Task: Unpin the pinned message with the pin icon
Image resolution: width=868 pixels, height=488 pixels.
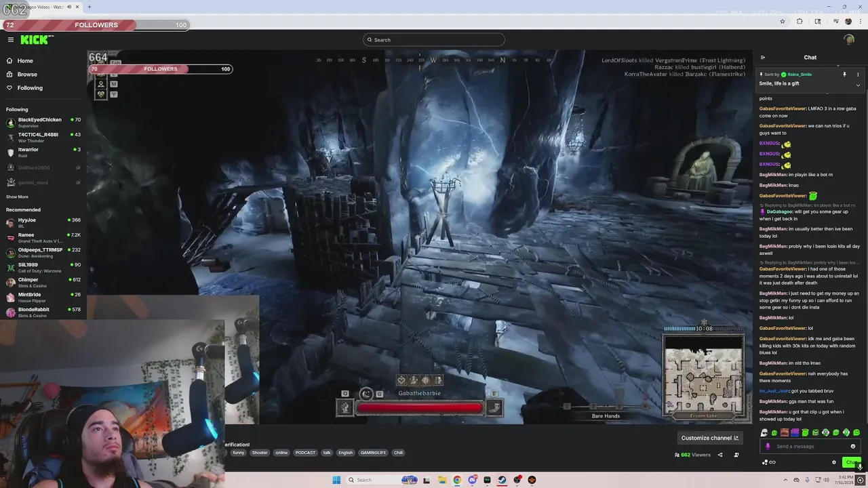Action: (844, 75)
